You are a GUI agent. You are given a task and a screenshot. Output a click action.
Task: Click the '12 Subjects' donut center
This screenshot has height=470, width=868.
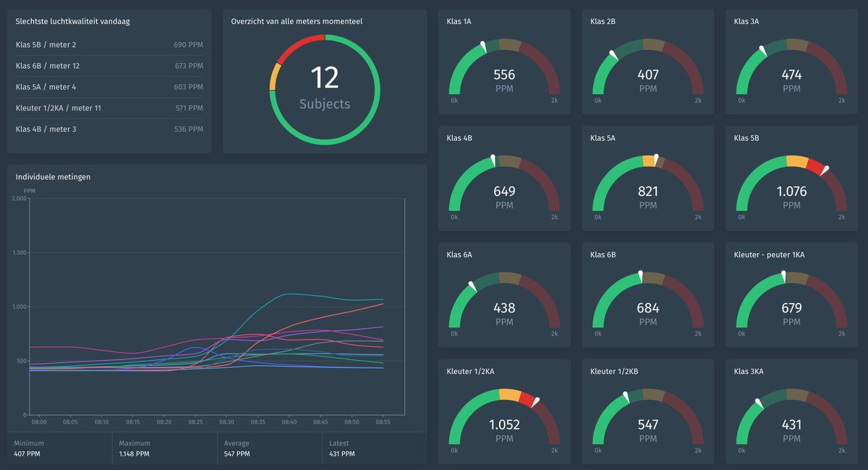325,87
